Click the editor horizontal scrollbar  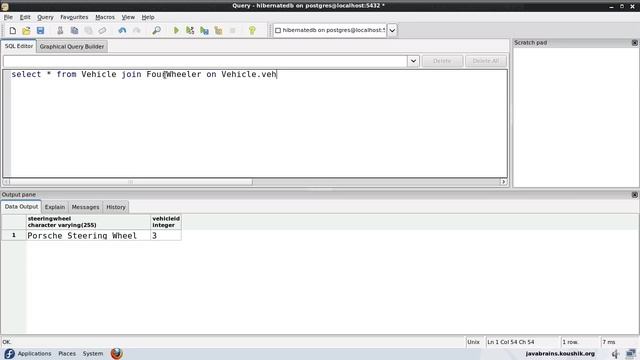(x=131, y=182)
